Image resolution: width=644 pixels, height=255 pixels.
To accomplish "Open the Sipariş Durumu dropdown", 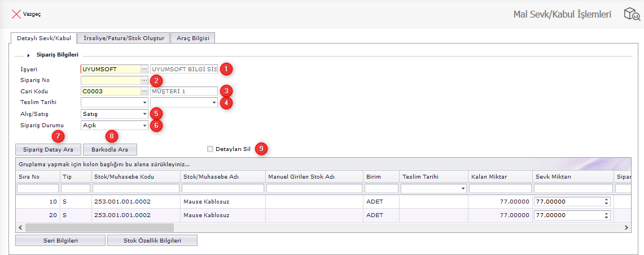I will click(144, 126).
